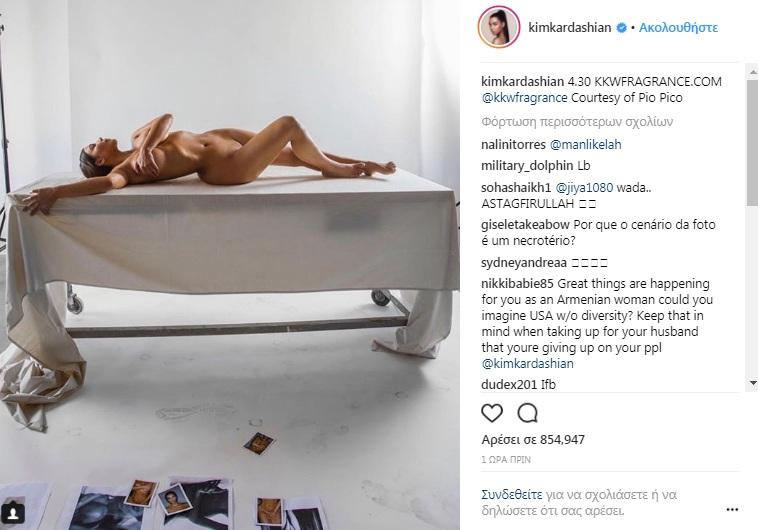The image size is (758, 530).
Task: Open the giseletakeabow commenter profile
Action: click(525, 225)
